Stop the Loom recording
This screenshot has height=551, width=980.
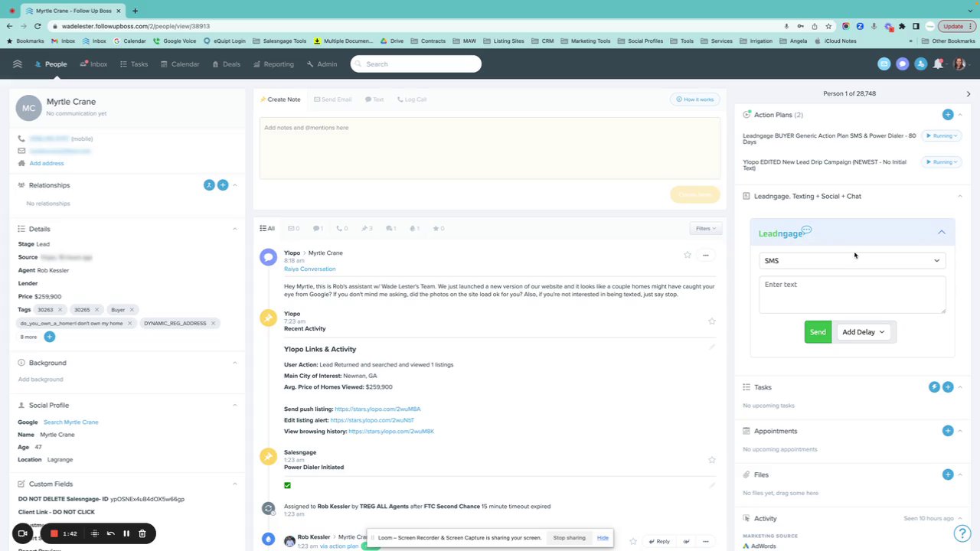54,533
